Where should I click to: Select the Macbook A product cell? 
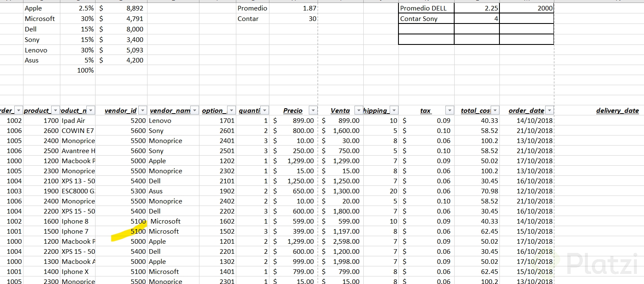click(78, 261)
